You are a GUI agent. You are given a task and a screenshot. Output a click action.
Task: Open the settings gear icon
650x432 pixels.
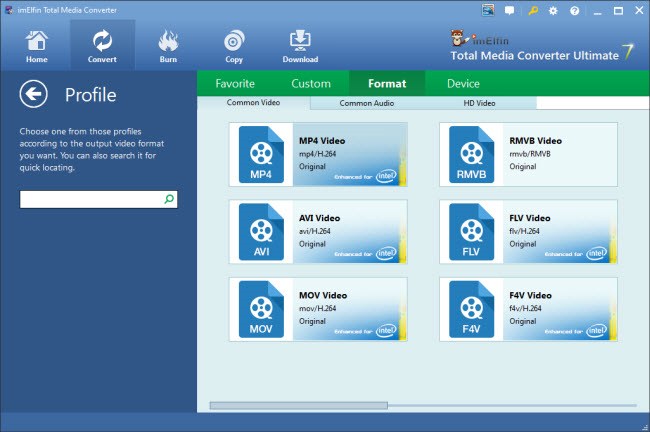point(553,11)
